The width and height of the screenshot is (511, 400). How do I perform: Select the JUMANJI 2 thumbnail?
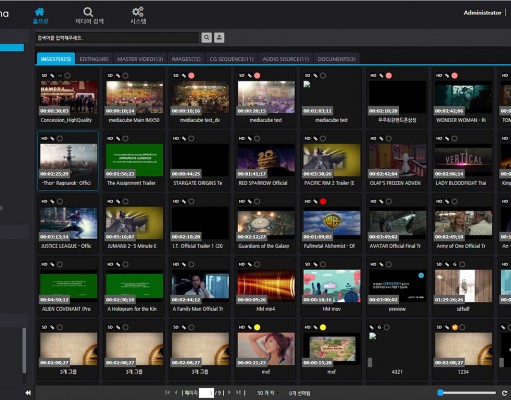[134, 223]
